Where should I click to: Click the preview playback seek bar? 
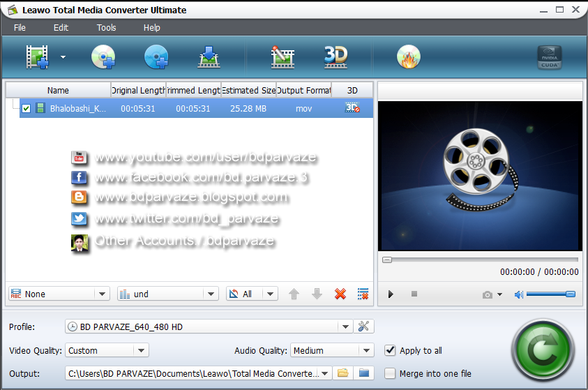480,260
